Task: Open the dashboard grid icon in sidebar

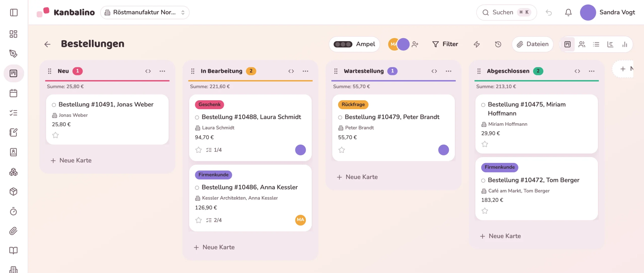Action: (13, 34)
